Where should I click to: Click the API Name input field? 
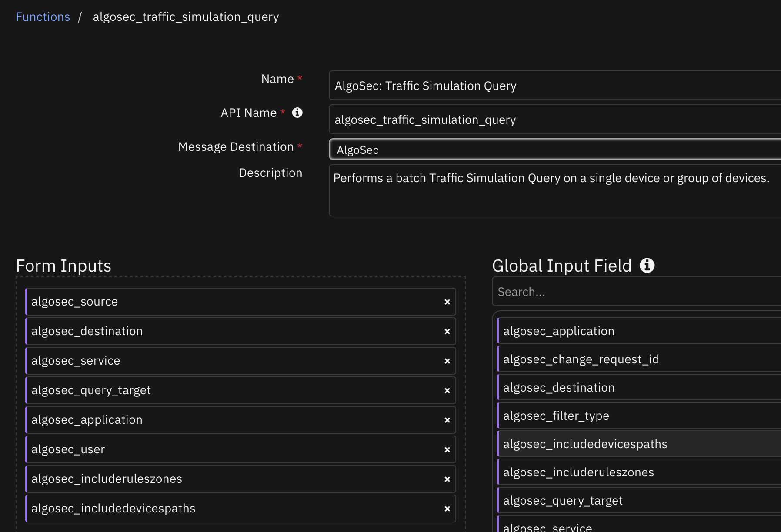tap(555, 120)
